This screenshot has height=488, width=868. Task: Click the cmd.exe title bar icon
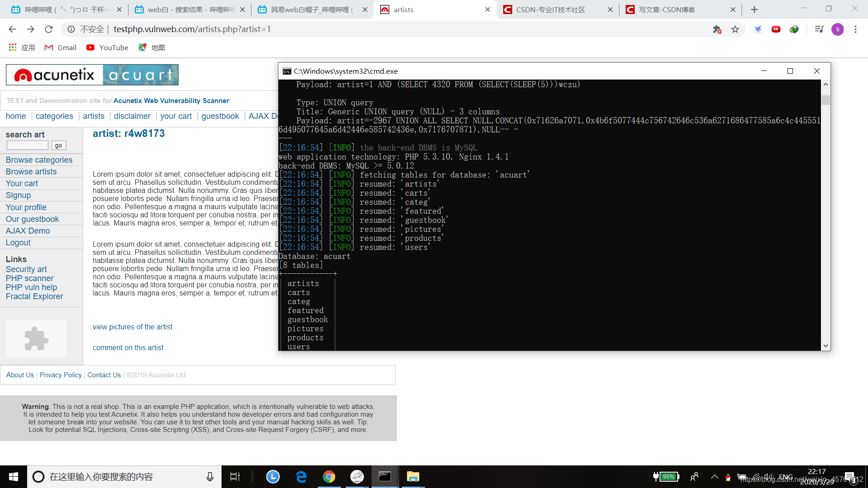[x=287, y=71]
